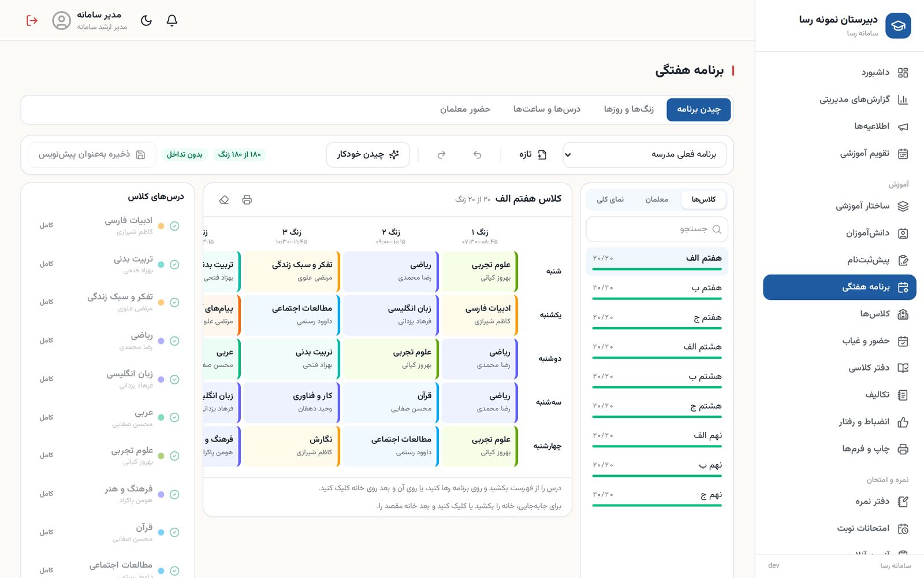Switch to حضور معلمان tab
This screenshot has width=924, height=578.
pos(465,109)
